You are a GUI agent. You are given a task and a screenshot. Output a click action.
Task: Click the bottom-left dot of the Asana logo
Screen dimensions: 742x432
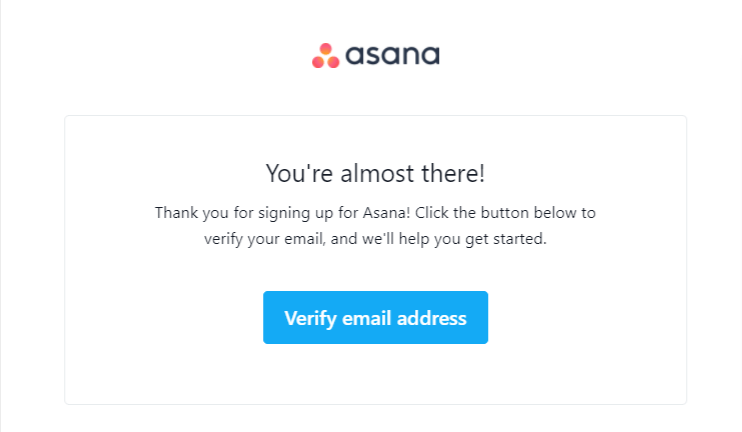(318, 61)
